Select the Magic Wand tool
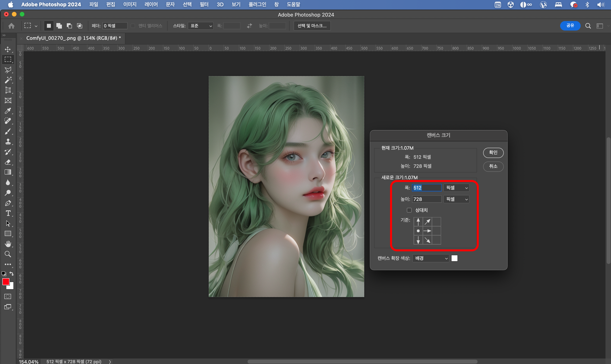Screen dimensions: 611x364 8,80
